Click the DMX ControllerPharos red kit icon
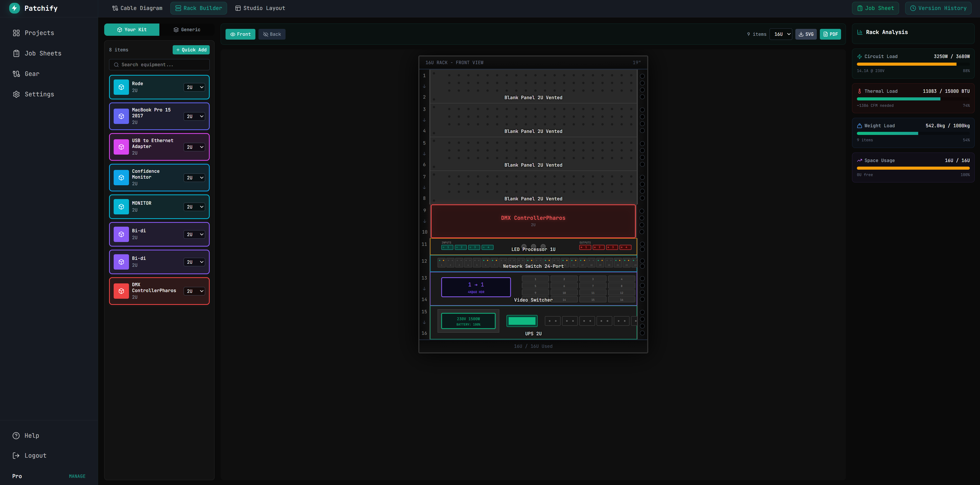The height and width of the screenshot is (485, 980). pyautogui.click(x=121, y=291)
